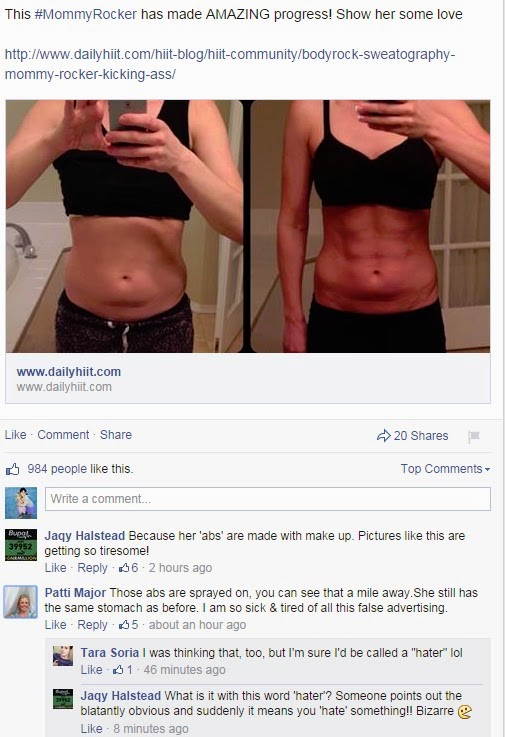Open the dailyhiit.com blog URL link
Viewport: 505px width, 737px height.
[229, 64]
